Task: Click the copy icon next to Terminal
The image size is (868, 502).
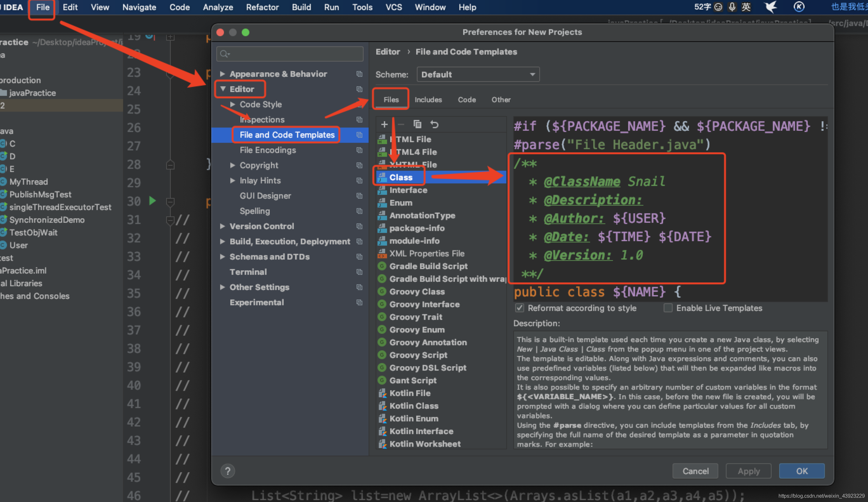Action: [359, 272]
